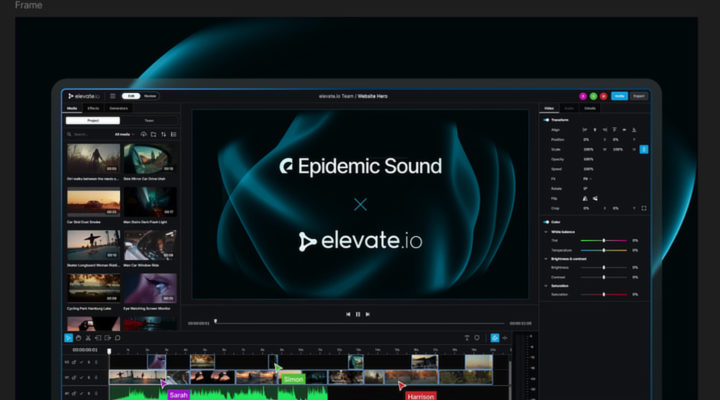Open the hamburger menu beside the elevate.io logo
This screenshot has width=720, height=400.
point(112,96)
